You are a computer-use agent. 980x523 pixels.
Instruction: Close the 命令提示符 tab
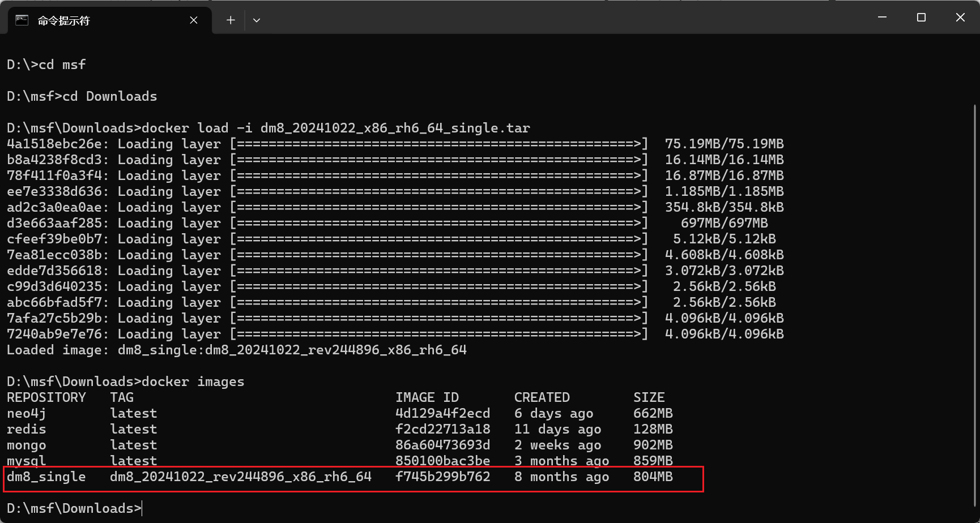194,20
